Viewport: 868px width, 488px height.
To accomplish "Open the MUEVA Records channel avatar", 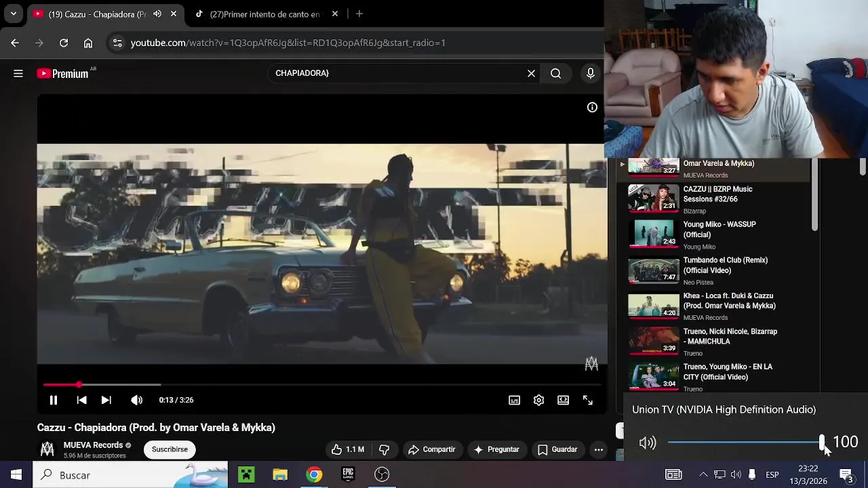I will click(47, 449).
